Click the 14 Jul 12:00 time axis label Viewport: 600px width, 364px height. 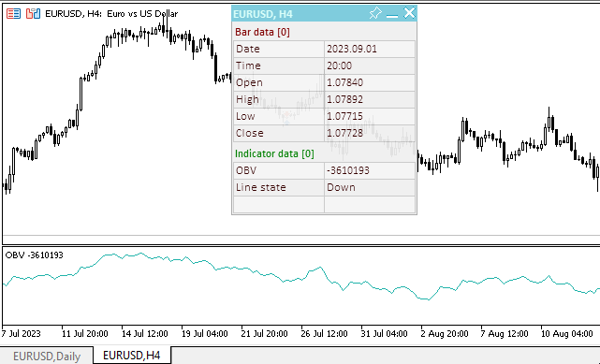pos(145,334)
